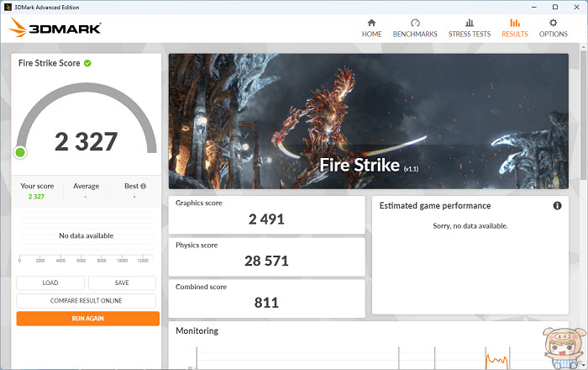Click the Results orange bars icon
588x370 pixels.
click(515, 23)
